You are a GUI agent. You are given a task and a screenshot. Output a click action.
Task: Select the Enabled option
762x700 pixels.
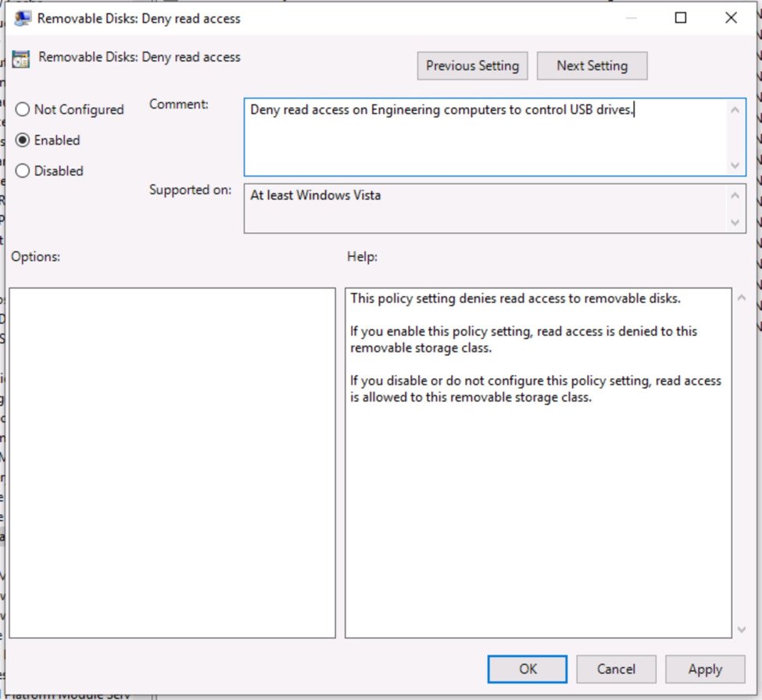coord(23,140)
